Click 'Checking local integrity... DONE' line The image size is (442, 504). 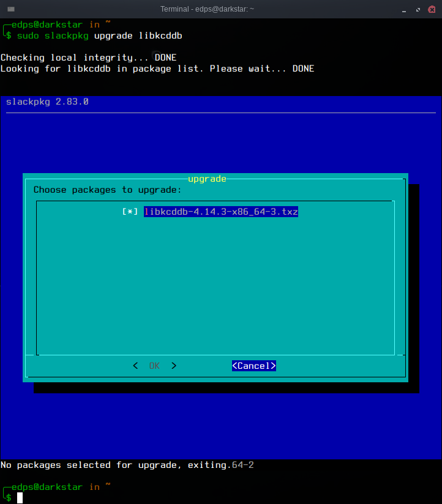point(89,57)
